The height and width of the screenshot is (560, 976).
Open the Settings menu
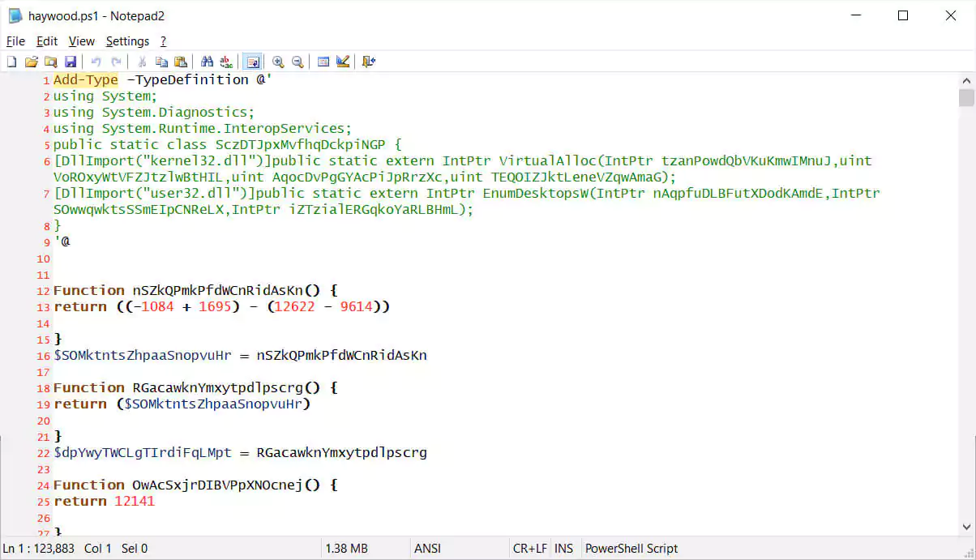pyautogui.click(x=127, y=41)
